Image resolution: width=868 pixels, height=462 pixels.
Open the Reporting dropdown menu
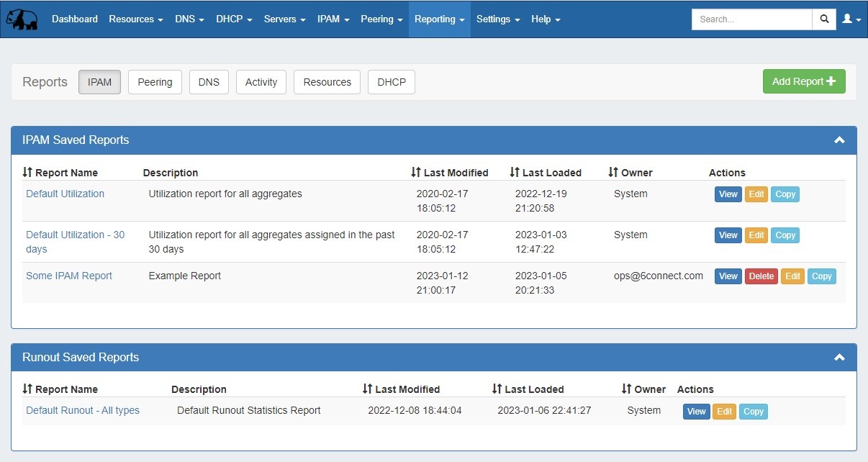[x=439, y=19]
